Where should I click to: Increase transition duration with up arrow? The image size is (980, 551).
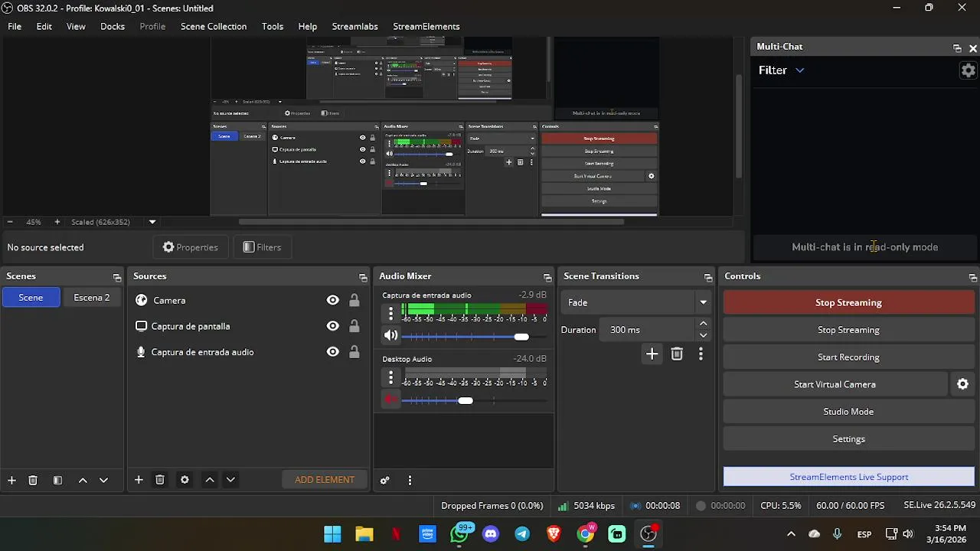pyautogui.click(x=703, y=324)
